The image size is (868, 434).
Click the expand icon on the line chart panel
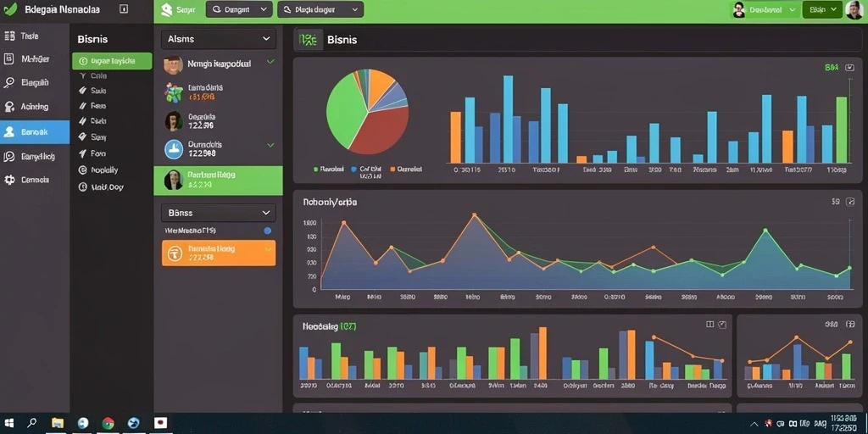850,202
